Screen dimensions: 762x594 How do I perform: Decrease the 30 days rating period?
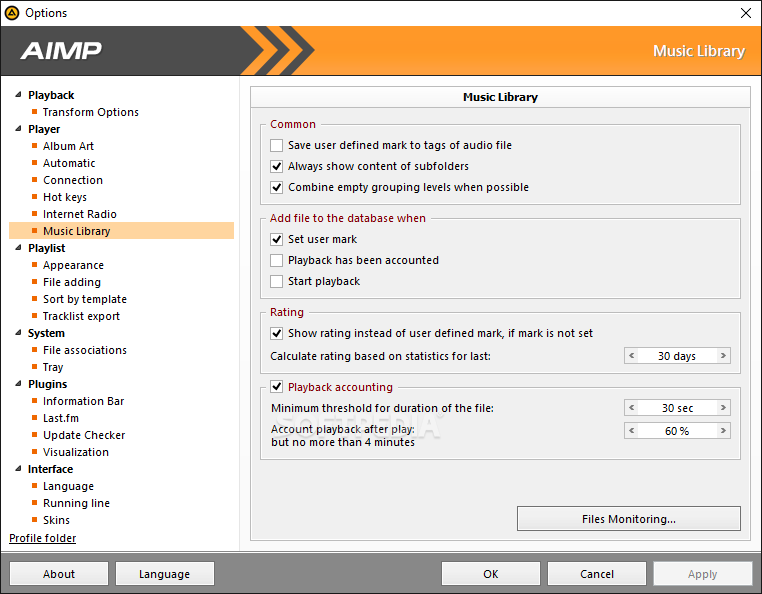pyautogui.click(x=631, y=356)
